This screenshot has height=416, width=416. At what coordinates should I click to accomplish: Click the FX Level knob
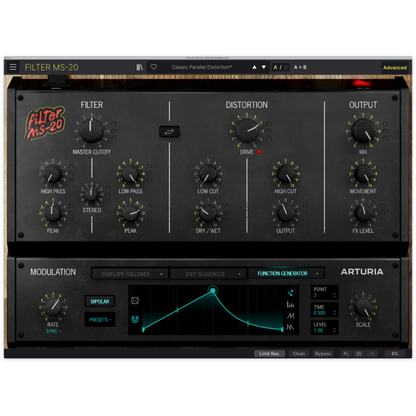click(x=363, y=213)
